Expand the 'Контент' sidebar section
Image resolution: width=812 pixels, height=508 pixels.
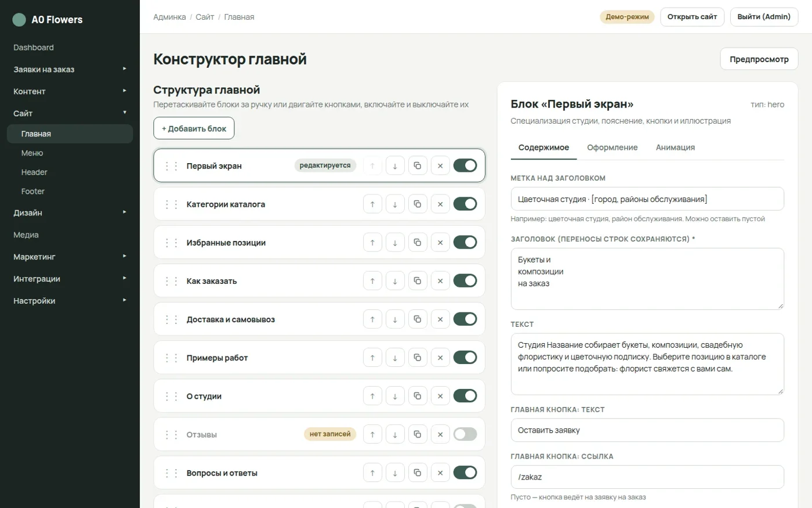pyautogui.click(x=70, y=91)
